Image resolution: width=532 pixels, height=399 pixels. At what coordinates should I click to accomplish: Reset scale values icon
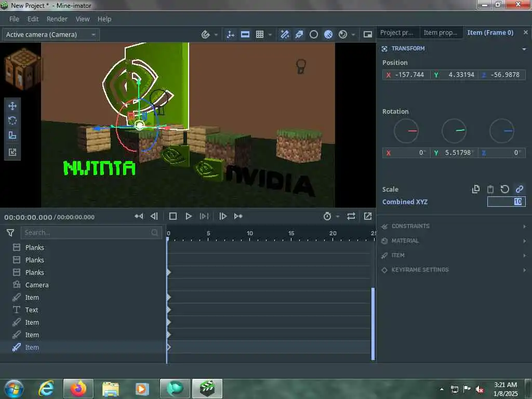(x=505, y=189)
